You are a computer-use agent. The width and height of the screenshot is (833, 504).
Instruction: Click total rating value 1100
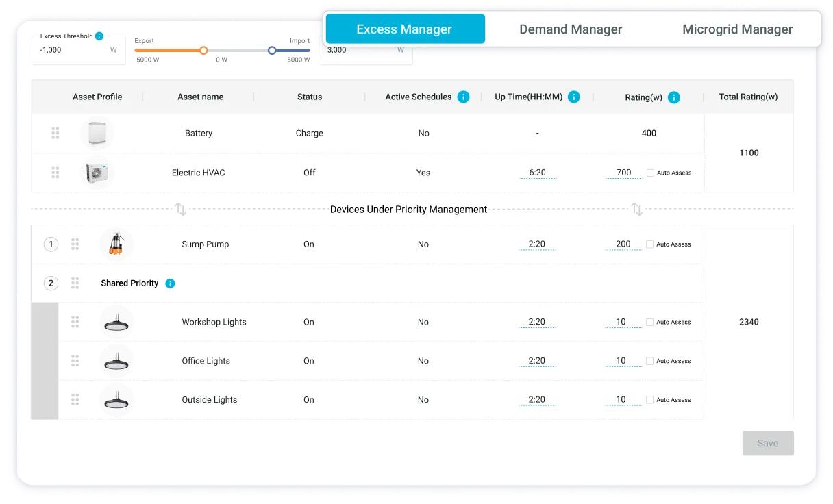pos(749,153)
